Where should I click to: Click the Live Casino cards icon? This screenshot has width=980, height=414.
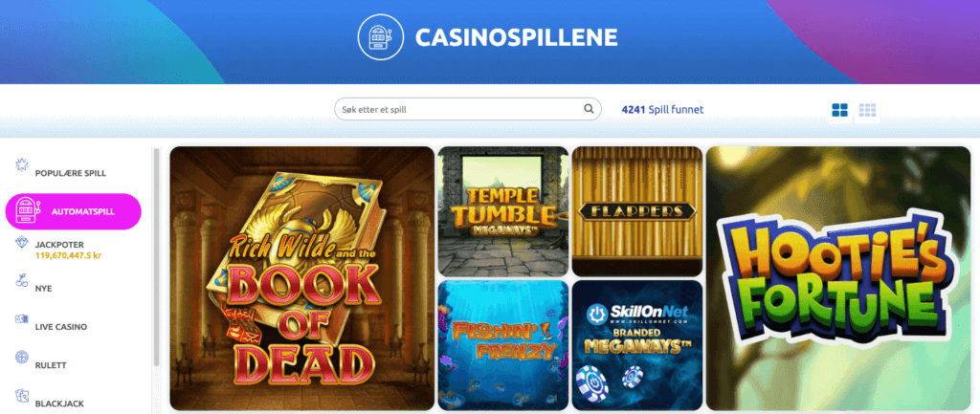[22, 319]
